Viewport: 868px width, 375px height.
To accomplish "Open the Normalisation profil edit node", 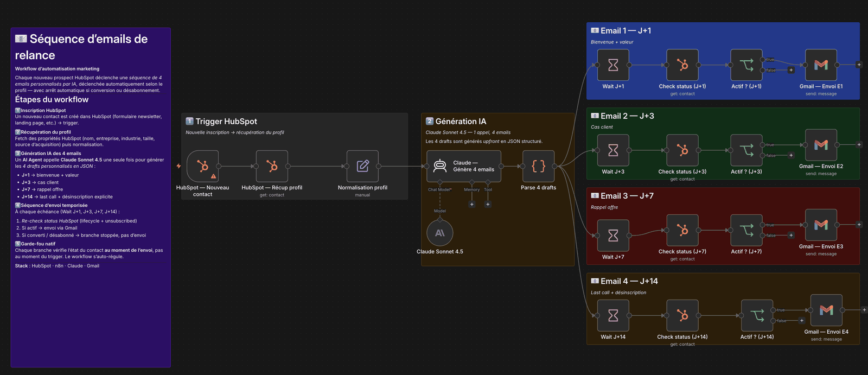I will [x=362, y=166].
